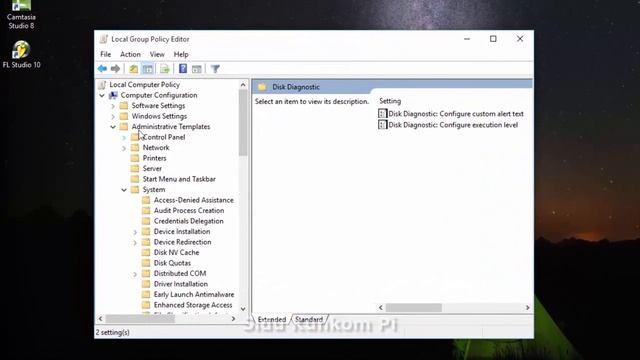Screen dimensions: 640x360
Task: Expand the Network folder node
Action: (x=124, y=148)
